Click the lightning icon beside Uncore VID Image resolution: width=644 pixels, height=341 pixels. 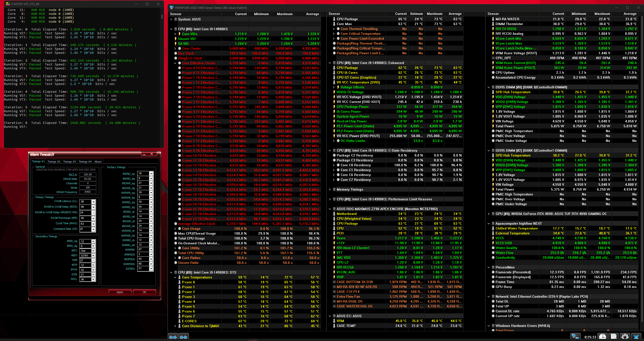176,39
